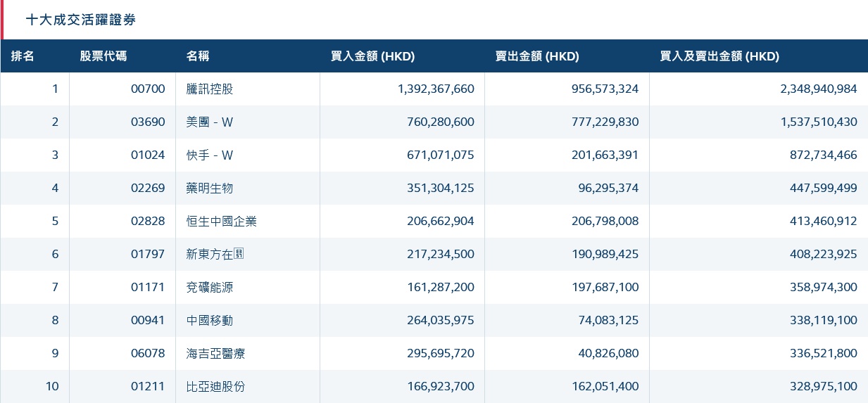Click total turnover 358,974,300
Screen dimensions: 868x403
824,288
